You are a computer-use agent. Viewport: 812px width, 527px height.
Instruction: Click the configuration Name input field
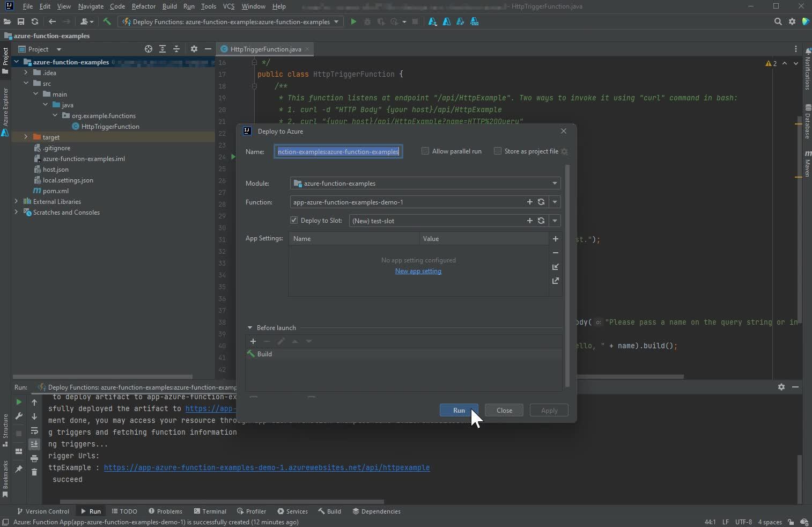tap(338, 152)
